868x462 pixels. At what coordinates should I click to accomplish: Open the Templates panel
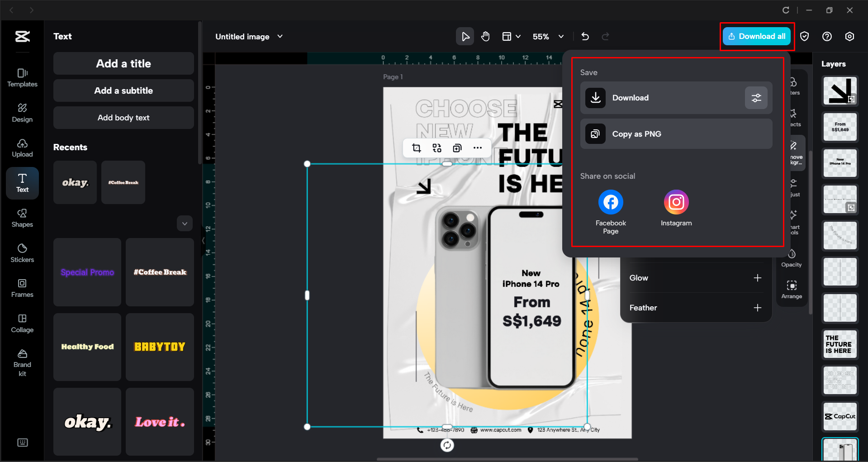pos(22,77)
